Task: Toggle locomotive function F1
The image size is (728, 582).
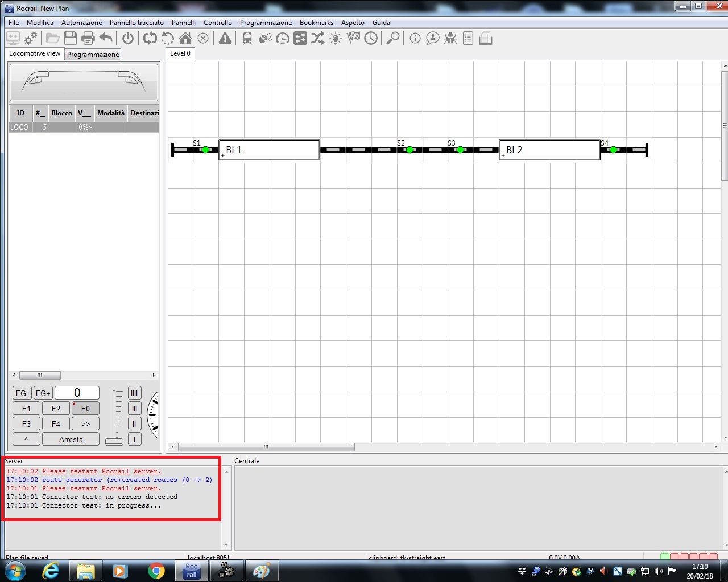Action: [26, 409]
